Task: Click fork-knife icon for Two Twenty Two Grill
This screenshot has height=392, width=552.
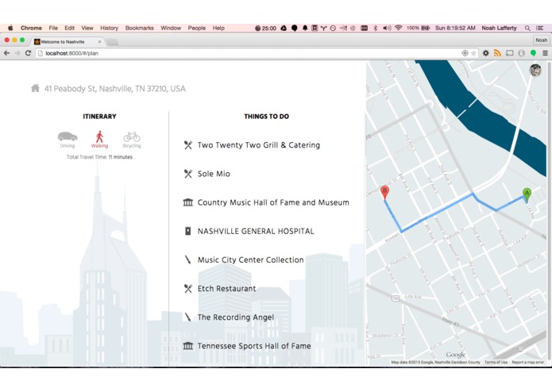Action: point(188,145)
